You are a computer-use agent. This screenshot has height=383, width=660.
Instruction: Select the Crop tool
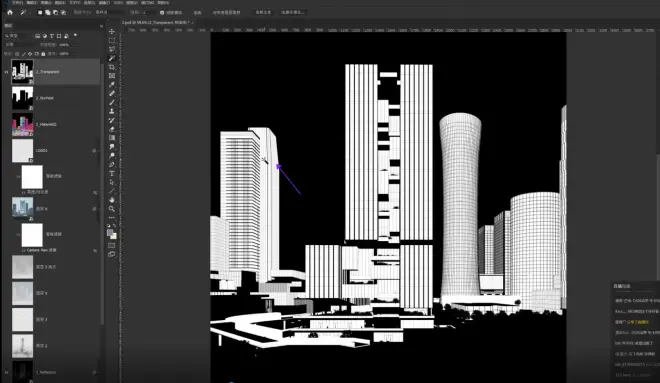112,67
